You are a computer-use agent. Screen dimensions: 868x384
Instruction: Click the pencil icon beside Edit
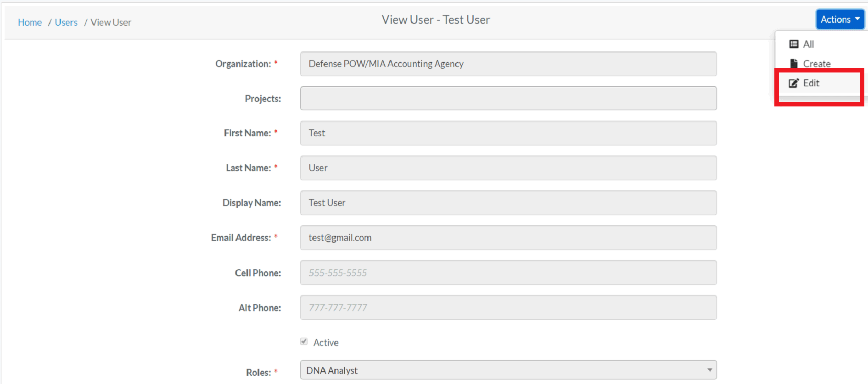click(794, 83)
